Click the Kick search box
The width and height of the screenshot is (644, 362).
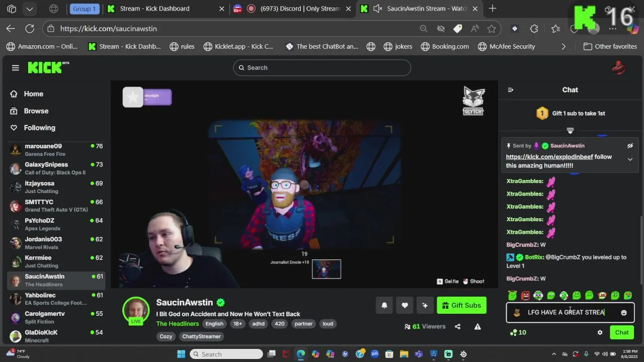[x=322, y=68]
